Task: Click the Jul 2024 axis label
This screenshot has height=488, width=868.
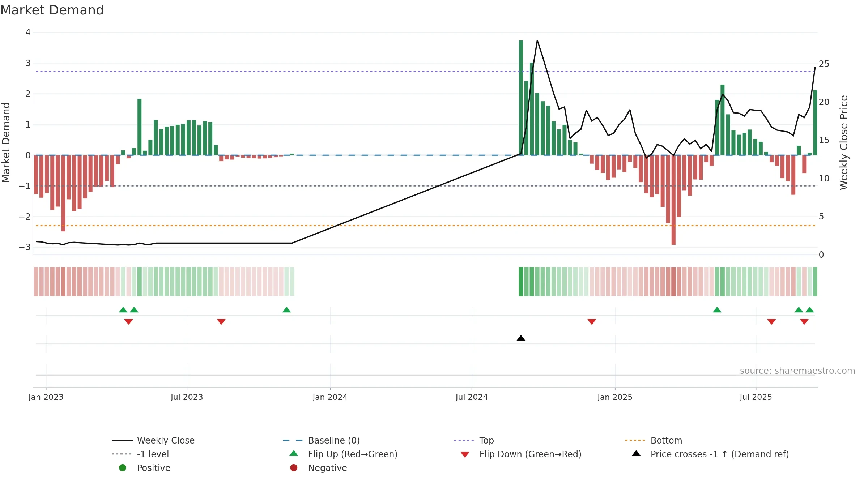Action: coord(472,397)
